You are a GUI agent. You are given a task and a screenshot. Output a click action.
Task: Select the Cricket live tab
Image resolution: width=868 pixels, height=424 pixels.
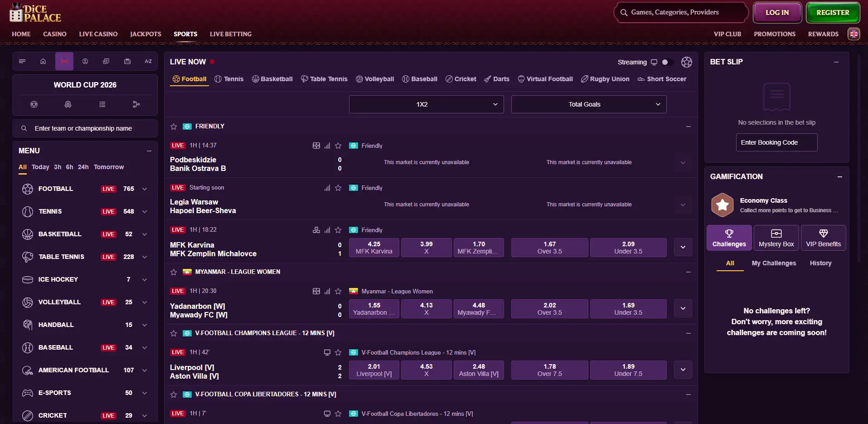click(461, 79)
